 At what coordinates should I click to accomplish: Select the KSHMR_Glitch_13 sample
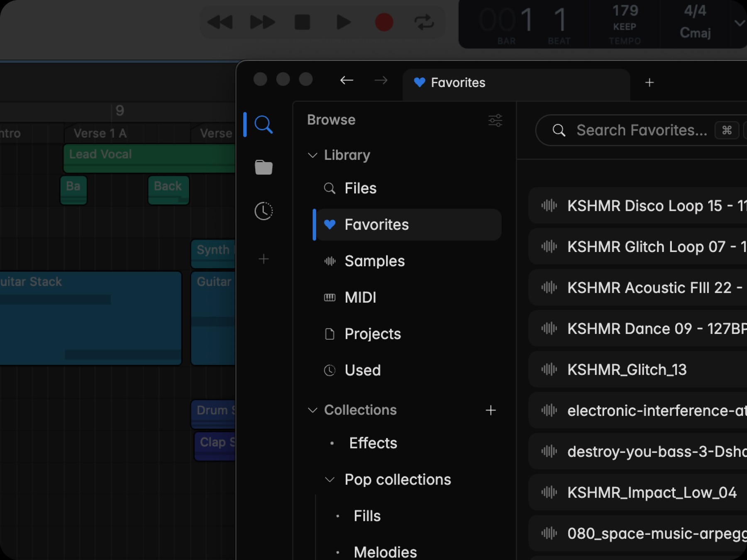(x=638, y=369)
